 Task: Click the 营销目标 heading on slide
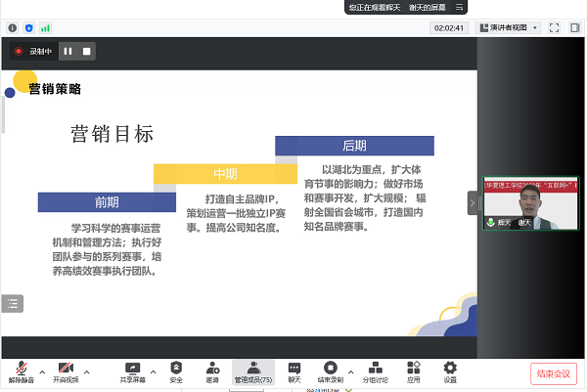[113, 134]
